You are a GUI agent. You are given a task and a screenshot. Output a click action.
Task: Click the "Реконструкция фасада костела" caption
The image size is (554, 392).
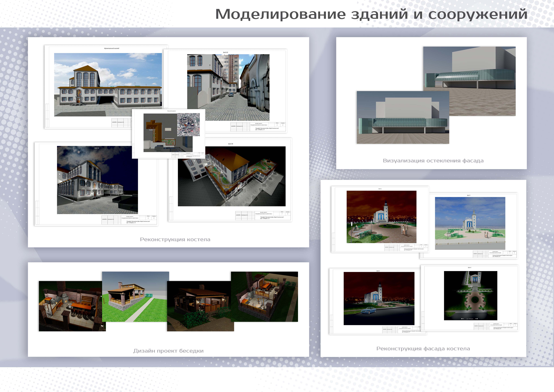(423, 349)
